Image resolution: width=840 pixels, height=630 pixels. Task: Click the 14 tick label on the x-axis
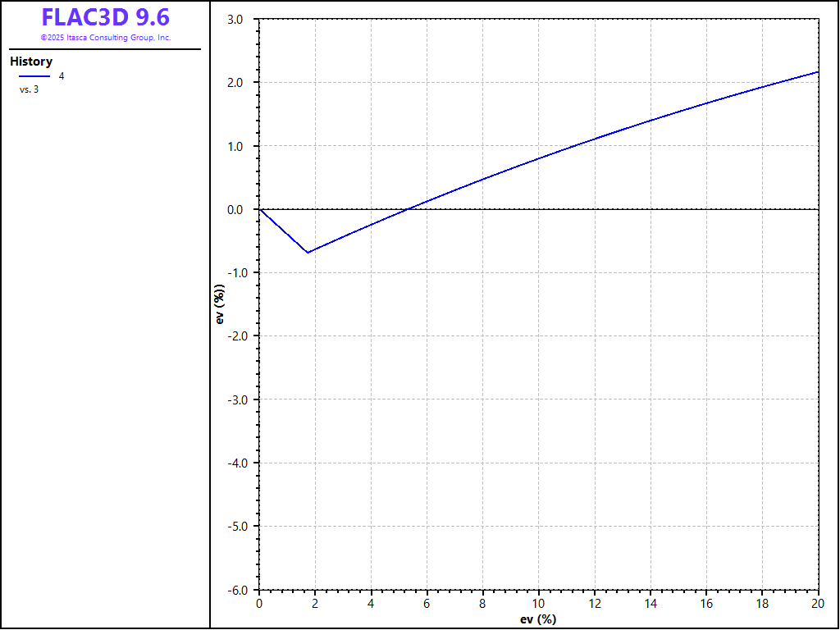click(x=651, y=603)
